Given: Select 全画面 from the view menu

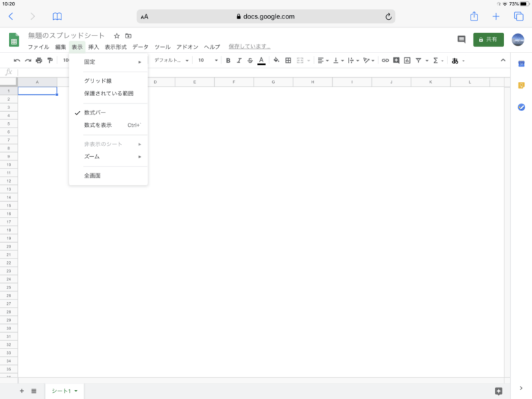Looking at the screenshot, I should point(93,176).
